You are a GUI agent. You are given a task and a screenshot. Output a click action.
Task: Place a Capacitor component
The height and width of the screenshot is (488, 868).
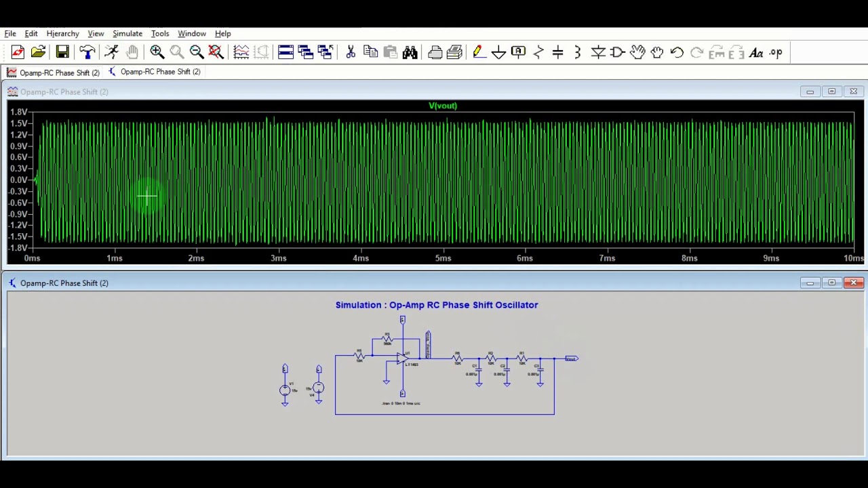pyautogui.click(x=558, y=52)
